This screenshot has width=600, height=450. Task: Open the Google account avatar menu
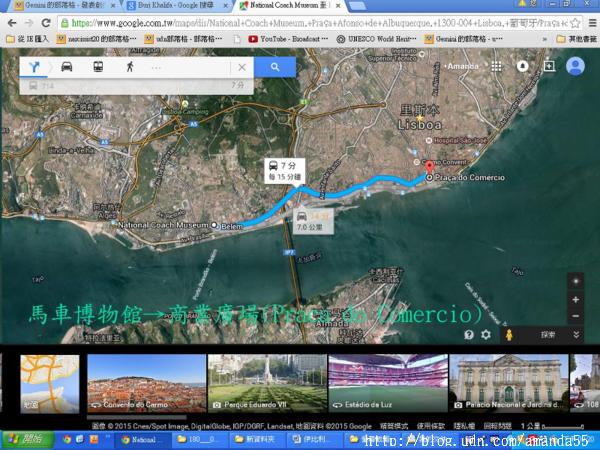tap(575, 66)
